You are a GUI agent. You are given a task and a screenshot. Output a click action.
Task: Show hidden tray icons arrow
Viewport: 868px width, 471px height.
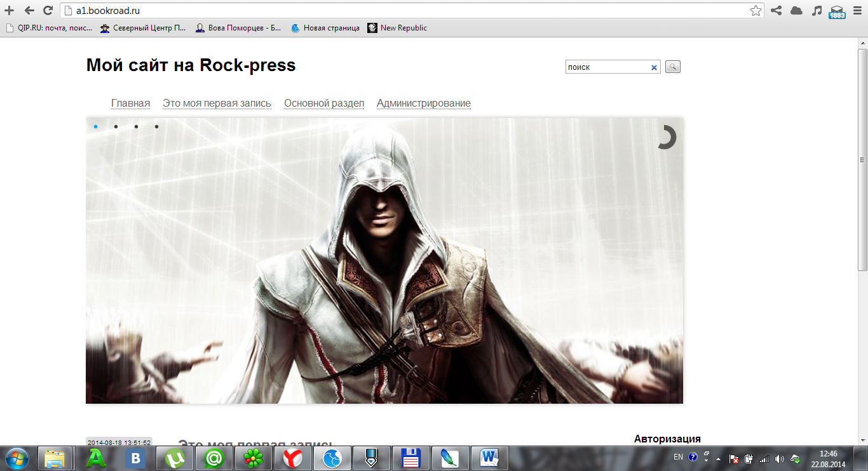tap(719, 458)
